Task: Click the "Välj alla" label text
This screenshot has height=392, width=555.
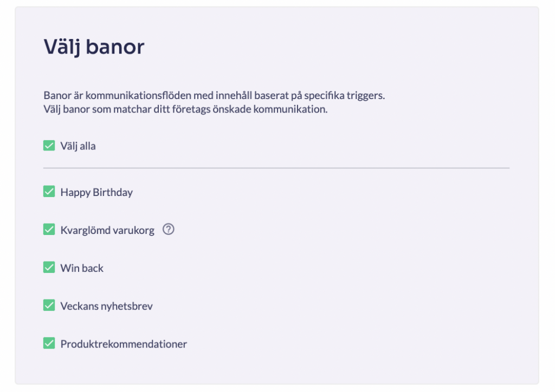Action: 78,146
